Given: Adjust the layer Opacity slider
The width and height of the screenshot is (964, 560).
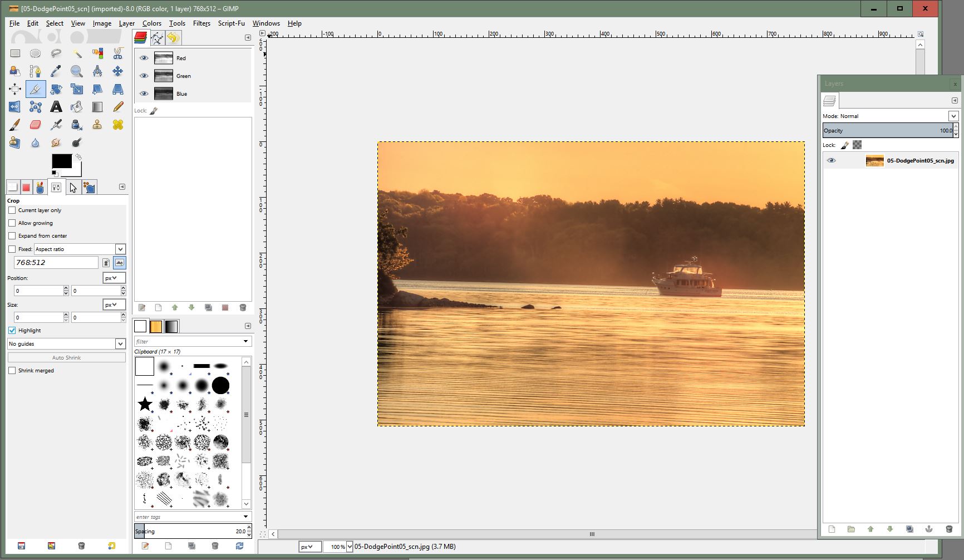Looking at the screenshot, I should (x=887, y=130).
